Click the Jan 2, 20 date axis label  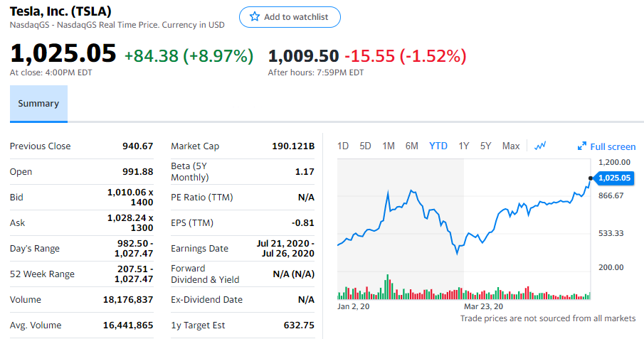[x=354, y=306]
